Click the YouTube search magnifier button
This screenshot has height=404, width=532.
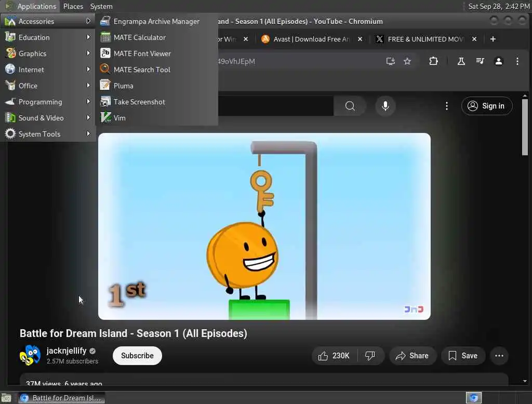click(x=350, y=106)
